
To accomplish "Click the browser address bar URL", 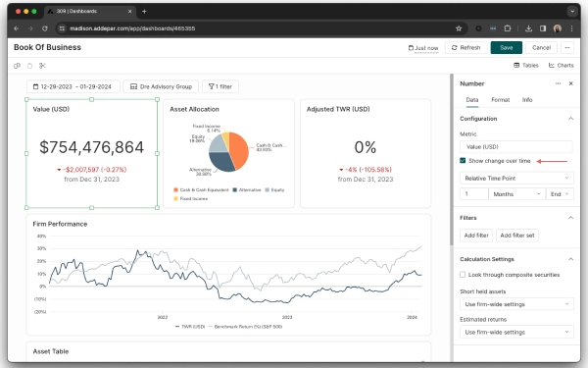I will [132, 28].
